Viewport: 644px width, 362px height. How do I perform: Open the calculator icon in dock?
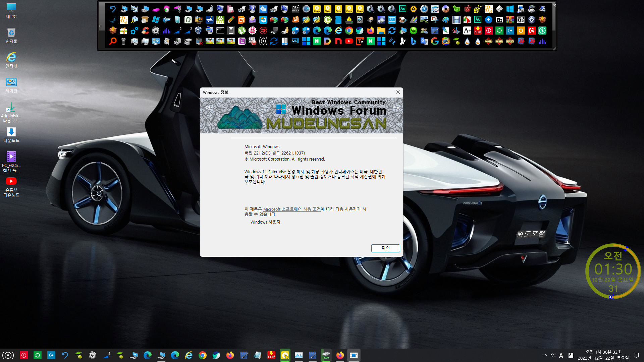click(x=231, y=31)
